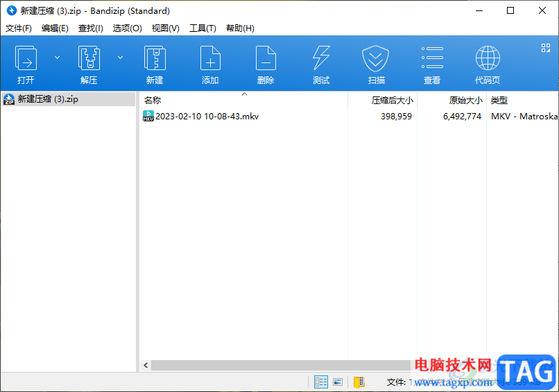The height and width of the screenshot is (392, 559).
Task: Open the 编辑(E) menu
Action: [55, 28]
